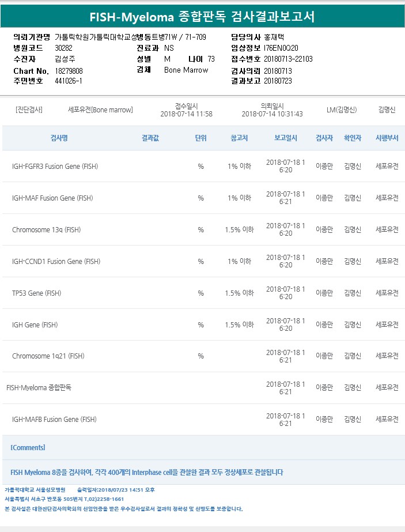Select the 검사자 column header
Image resolution: width=405 pixels, height=532 pixels.
pos(324,138)
